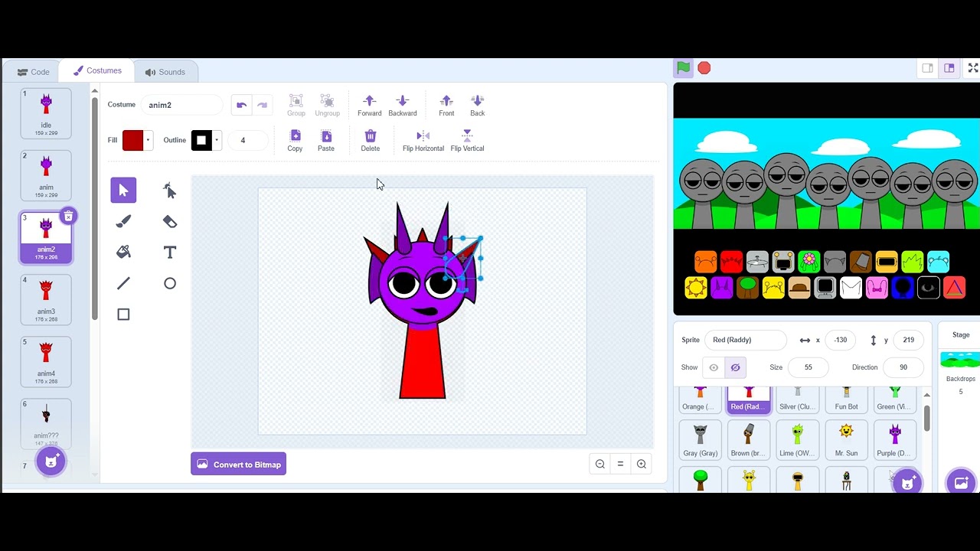Image resolution: width=980 pixels, height=551 pixels.
Task: Select the Mr. Sun sprite
Action: pos(846,440)
